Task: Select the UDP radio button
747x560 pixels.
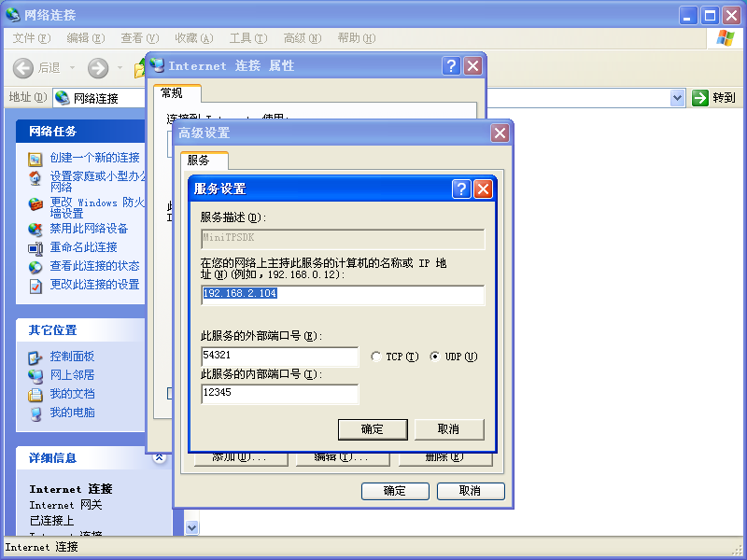Action: [x=435, y=357]
